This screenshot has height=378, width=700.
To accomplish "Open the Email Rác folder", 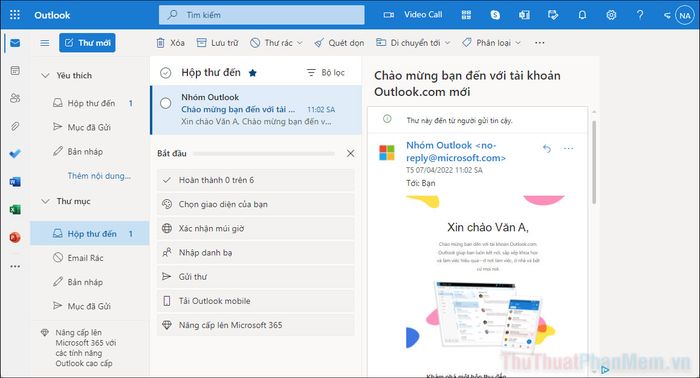I will [x=90, y=258].
